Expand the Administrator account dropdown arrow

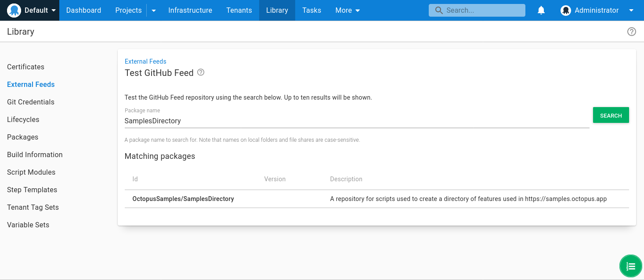[631, 10]
